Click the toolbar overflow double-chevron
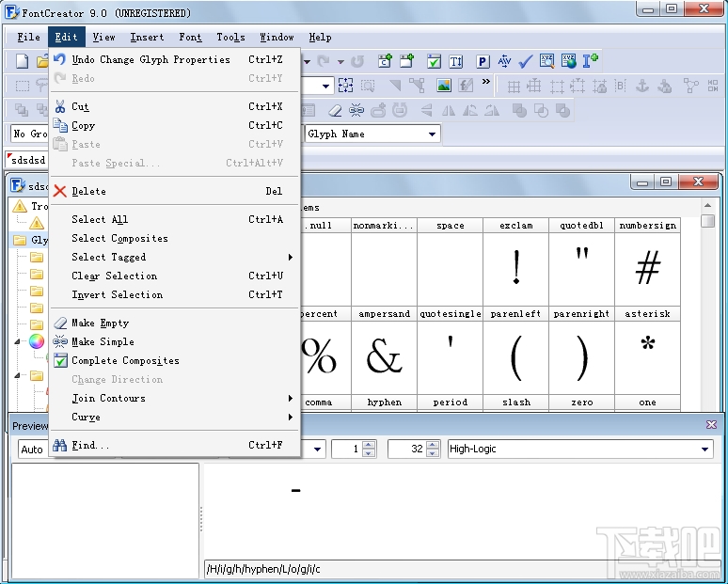Screen dimensions: 728x584 coord(485,82)
